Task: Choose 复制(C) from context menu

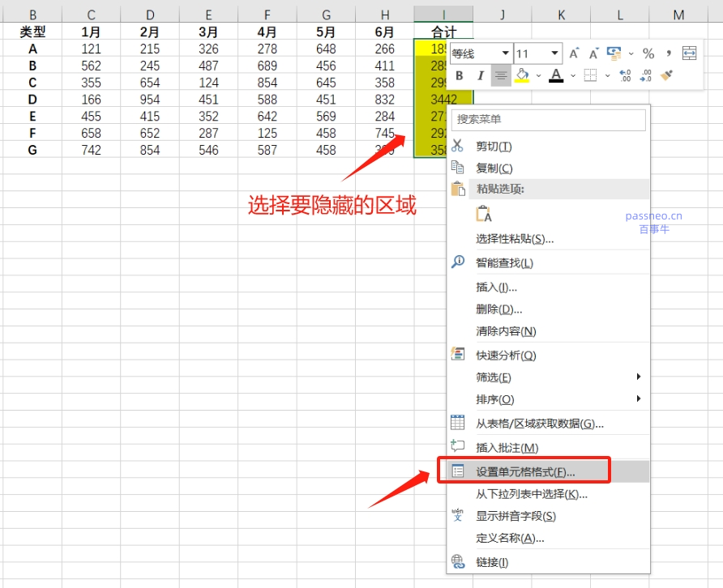Action: [x=548, y=168]
